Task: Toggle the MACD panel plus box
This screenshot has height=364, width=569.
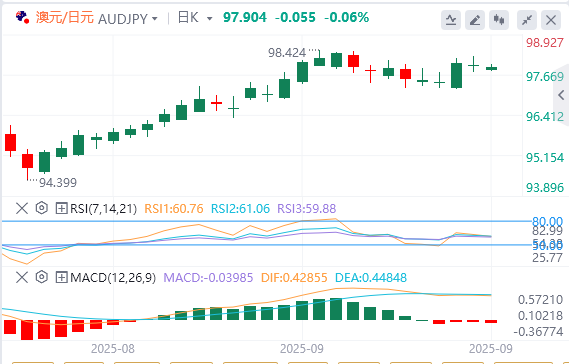Action: click(61, 277)
